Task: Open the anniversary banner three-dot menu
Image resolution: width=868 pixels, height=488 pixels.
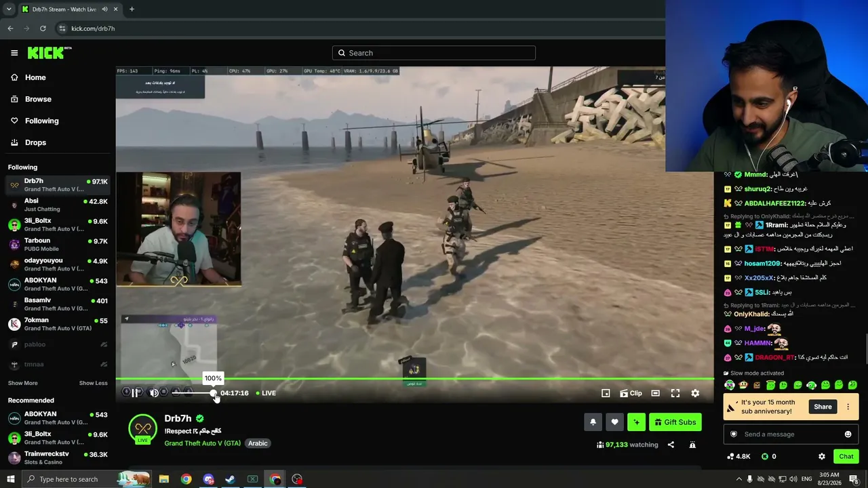Action: 848,407
